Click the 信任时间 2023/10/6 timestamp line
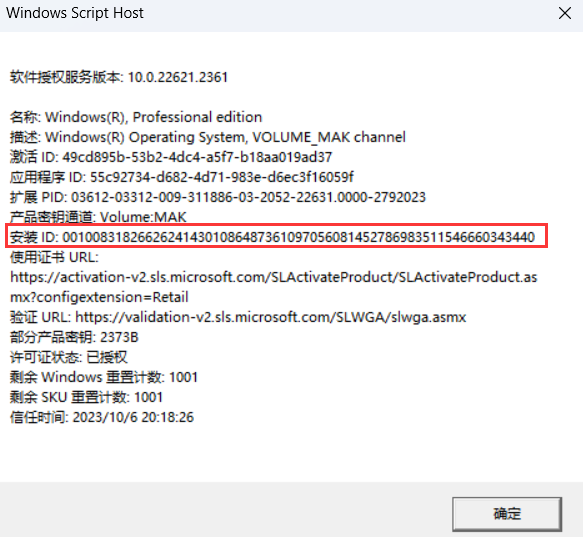583x537 pixels. pyautogui.click(x=102, y=417)
